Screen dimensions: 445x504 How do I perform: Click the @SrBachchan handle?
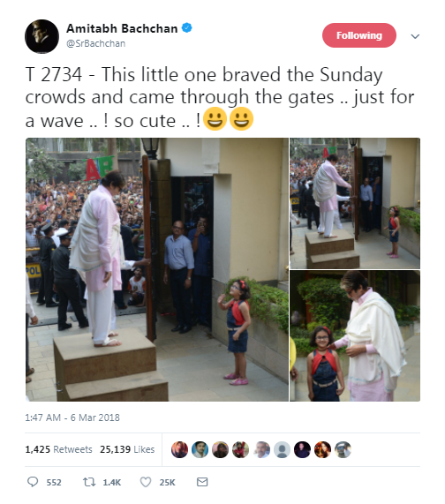[96, 43]
